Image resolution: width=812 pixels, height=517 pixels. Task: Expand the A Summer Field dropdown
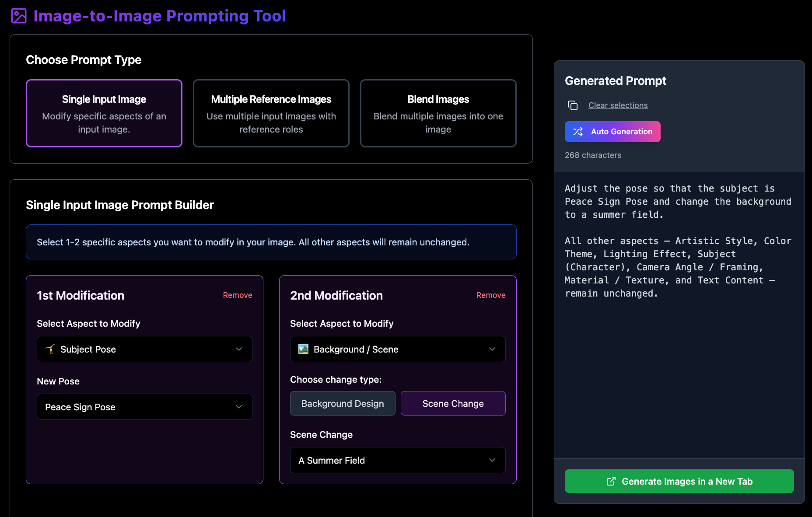[x=398, y=460]
